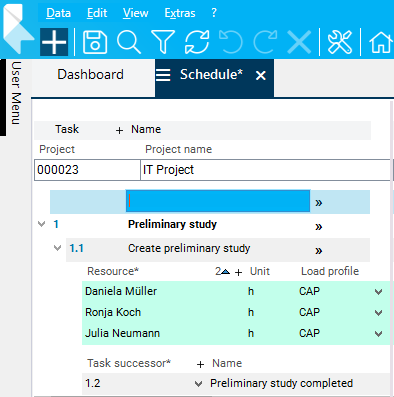Click unit h in Ronja Koch row

click(251, 312)
